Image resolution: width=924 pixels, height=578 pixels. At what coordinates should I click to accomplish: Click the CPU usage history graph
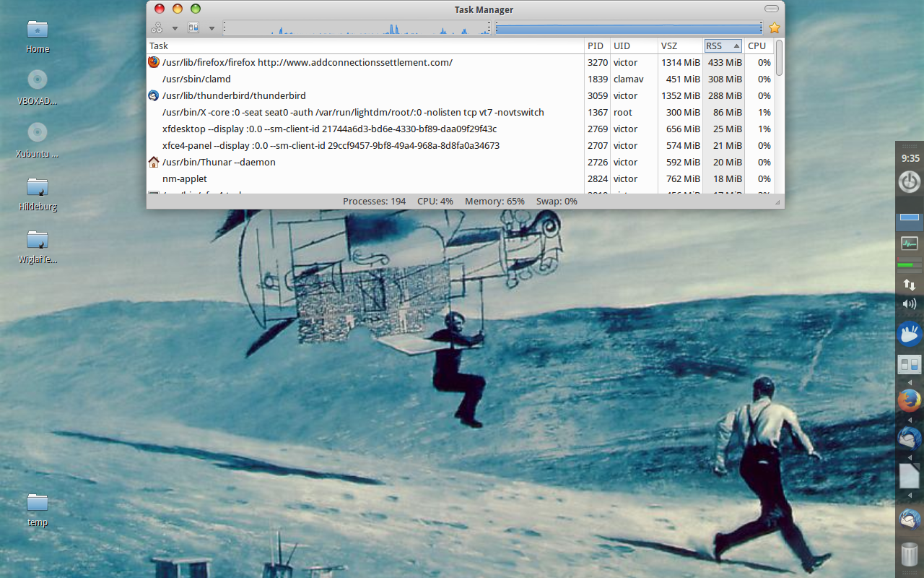pos(357,28)
